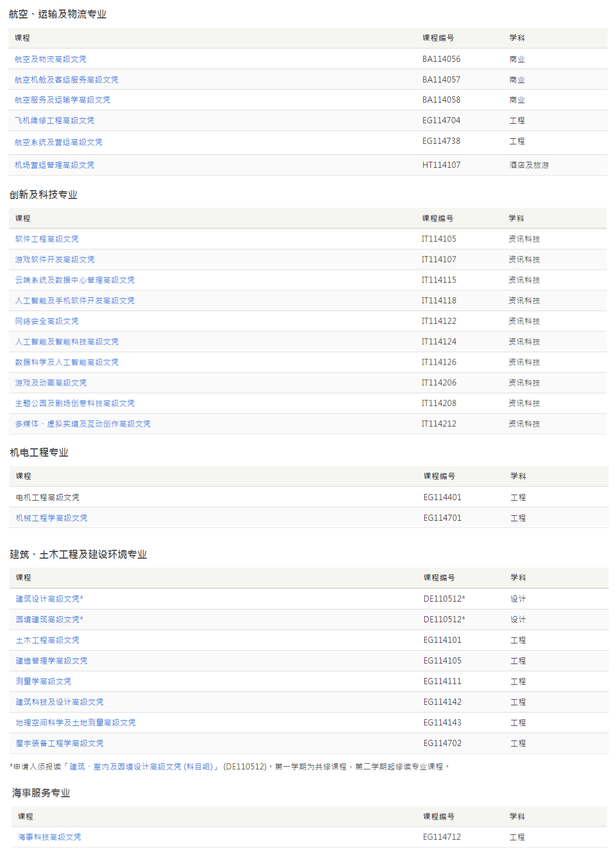This screenshot has width=616, height=862.
Task: Open the 网络安全高级文凭 course link
Action: coord(45,321)
